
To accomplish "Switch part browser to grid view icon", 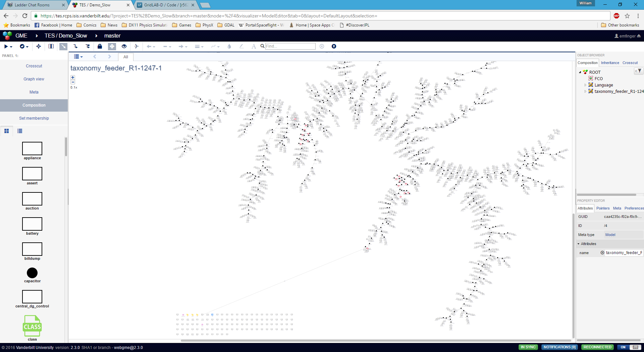I will [6, 131].
